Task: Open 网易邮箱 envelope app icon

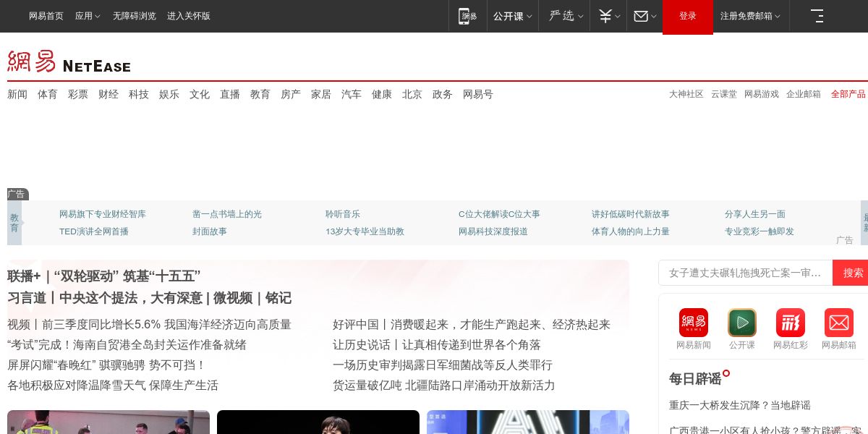Action: [839, 323]
